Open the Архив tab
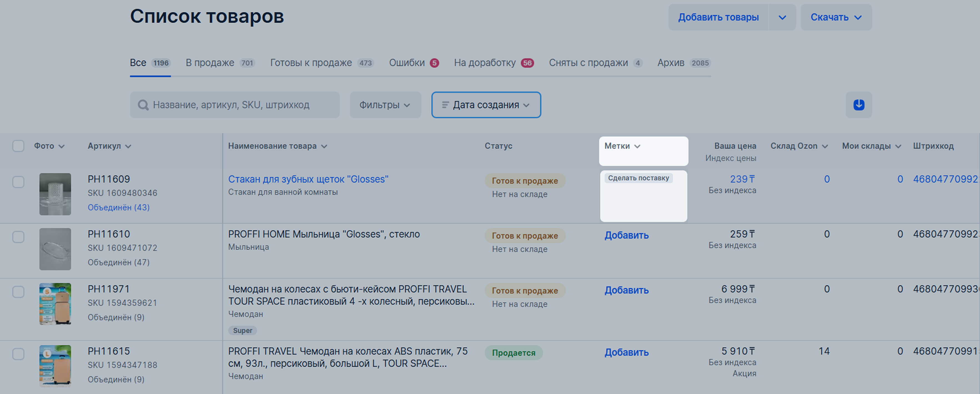 pos(684,63)
